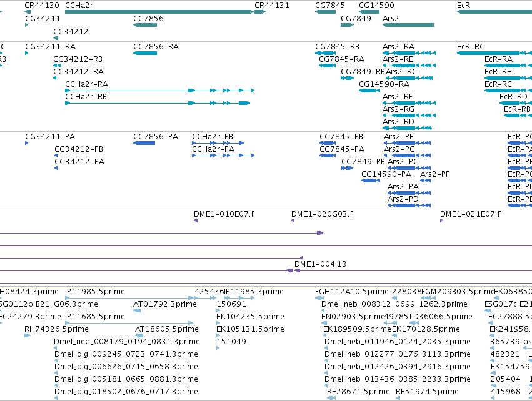
Task: Select protein CG7849-PB
Action: [347, 168]
